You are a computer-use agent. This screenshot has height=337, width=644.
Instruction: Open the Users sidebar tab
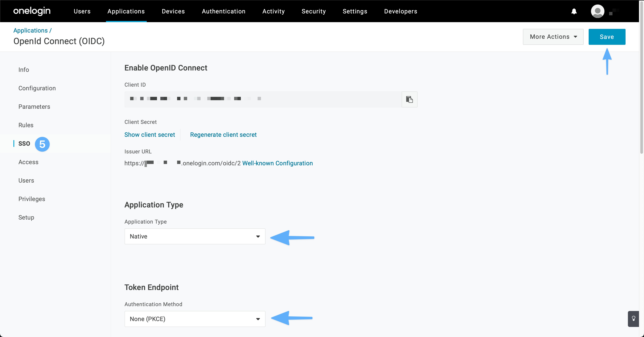(26, 180)
